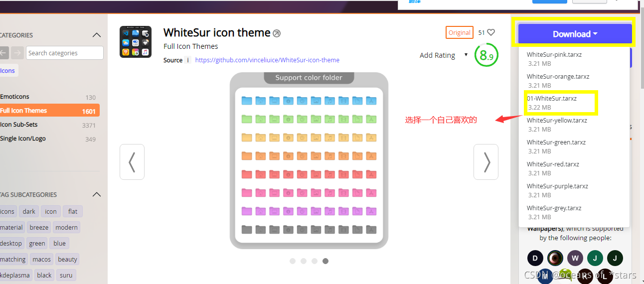Filter by the suru tag
The width and height of the screenshot is (644, 284).
[x=66, y=275]
